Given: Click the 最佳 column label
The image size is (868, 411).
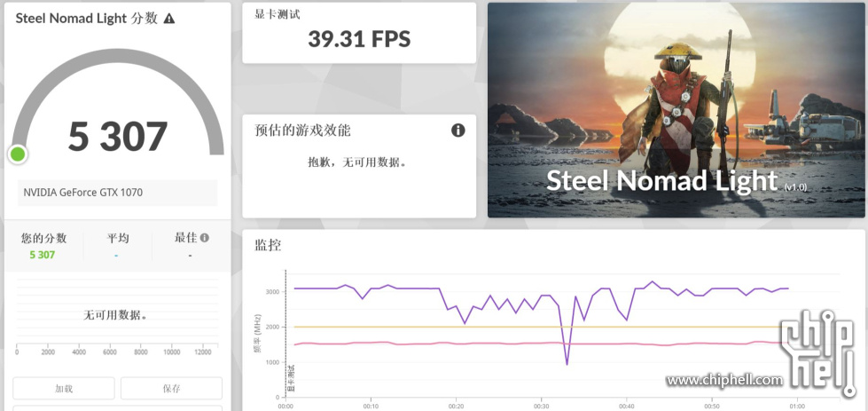Looking at the screenshot, I should [x=185, y=238].
